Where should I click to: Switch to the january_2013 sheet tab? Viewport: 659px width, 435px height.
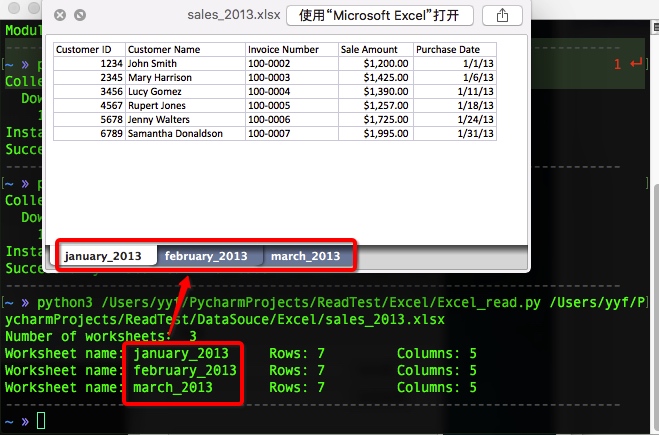coord(104,256)
